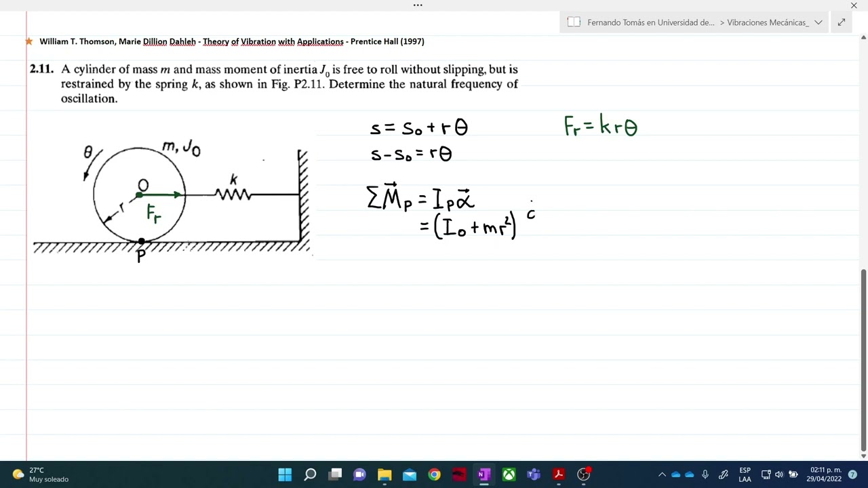Screen dimensions: 868x488
Task: Open the Mail app on the taskbar
Action: pyautogui.click(x=410, y=474)
